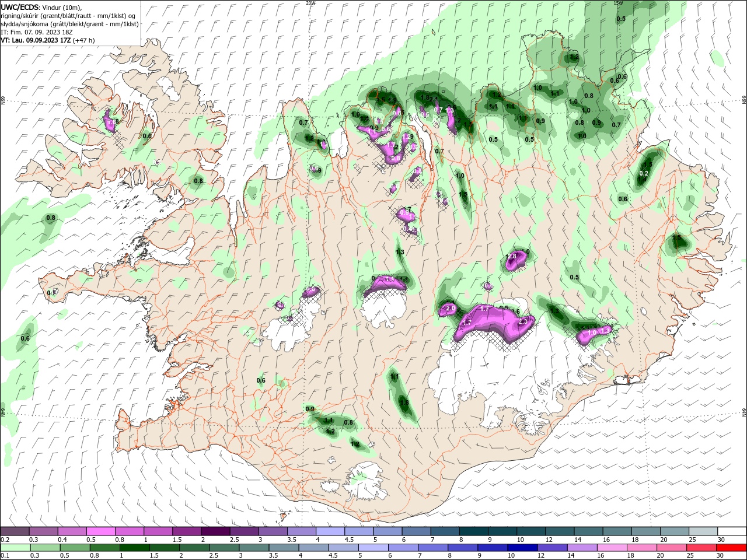Pick the snow-scale swatch labeled 12
Image resolution: width=747 pixels, height=560 pixels.
coord(559,531)
